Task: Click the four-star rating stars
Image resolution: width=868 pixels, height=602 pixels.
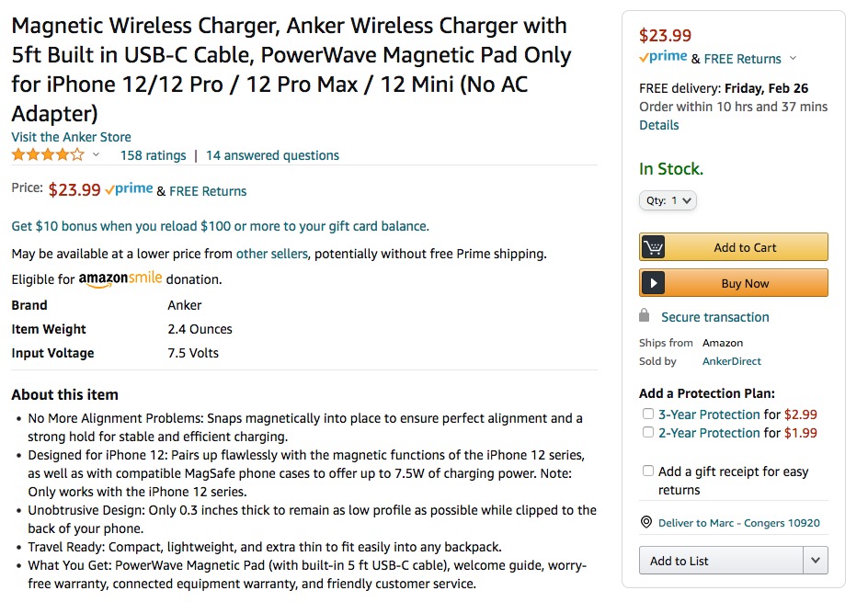Action: (x=48, y=155)
